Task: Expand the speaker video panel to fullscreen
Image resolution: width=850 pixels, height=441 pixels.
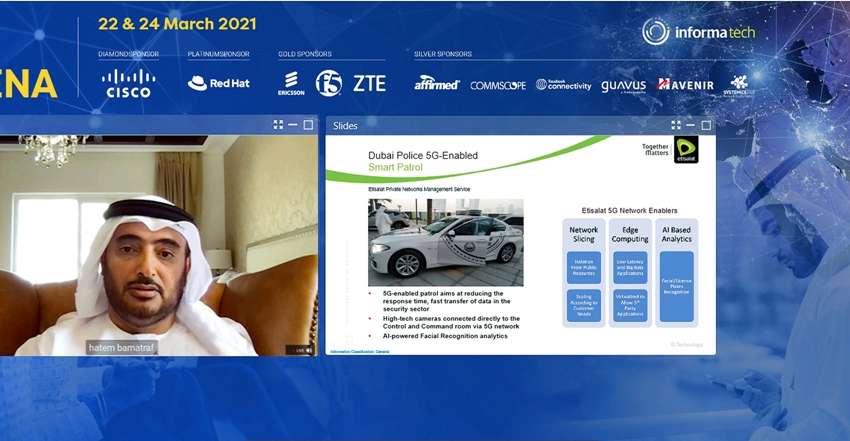Action: [278, 125]
